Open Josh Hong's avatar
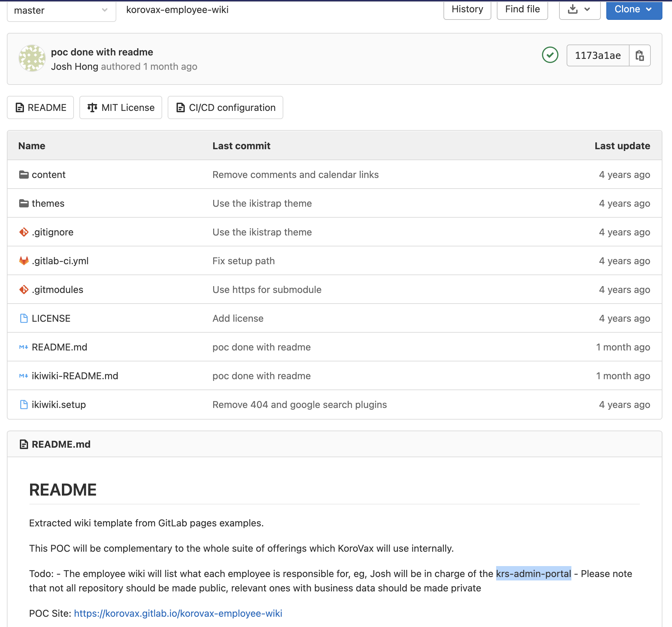Screen dimensions: 672x627 click(32, 58)
